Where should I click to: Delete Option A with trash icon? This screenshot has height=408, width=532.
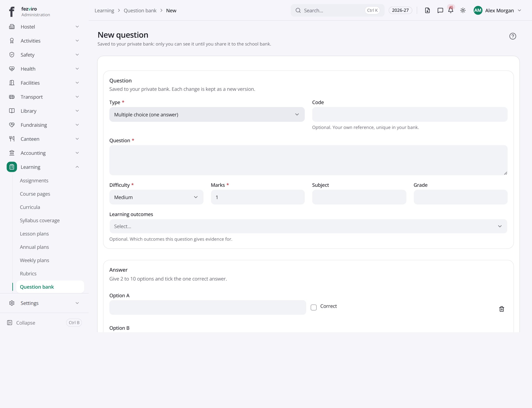coord(501,309)
